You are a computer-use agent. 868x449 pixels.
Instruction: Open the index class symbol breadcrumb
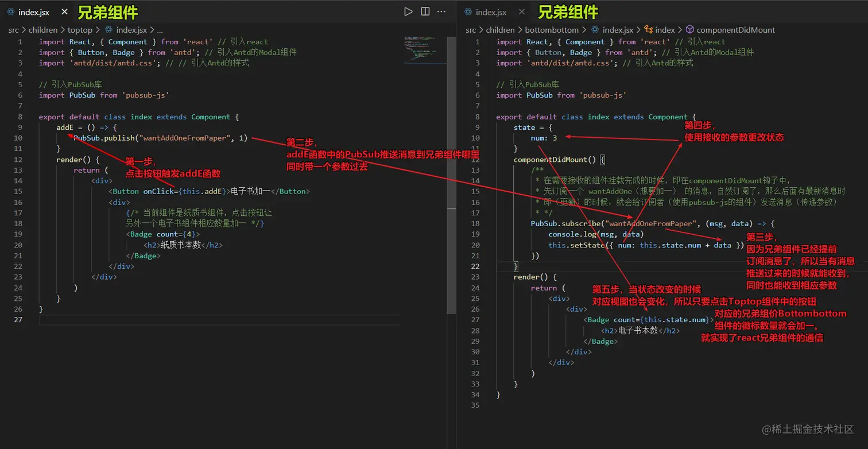pyautogui.click(x=659, y=30)
